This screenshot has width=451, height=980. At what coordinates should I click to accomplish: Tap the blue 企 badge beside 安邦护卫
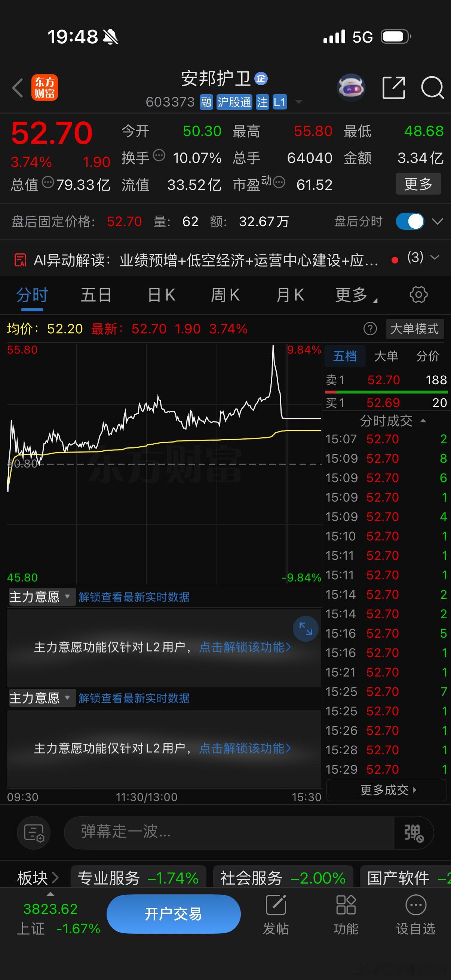pos(261,78)
